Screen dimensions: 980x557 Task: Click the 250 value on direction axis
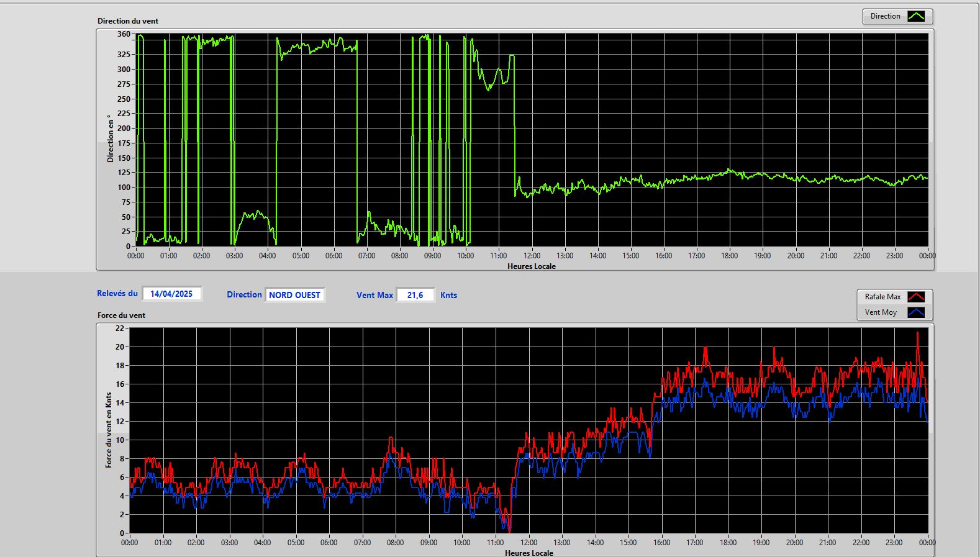coord(124,99)
